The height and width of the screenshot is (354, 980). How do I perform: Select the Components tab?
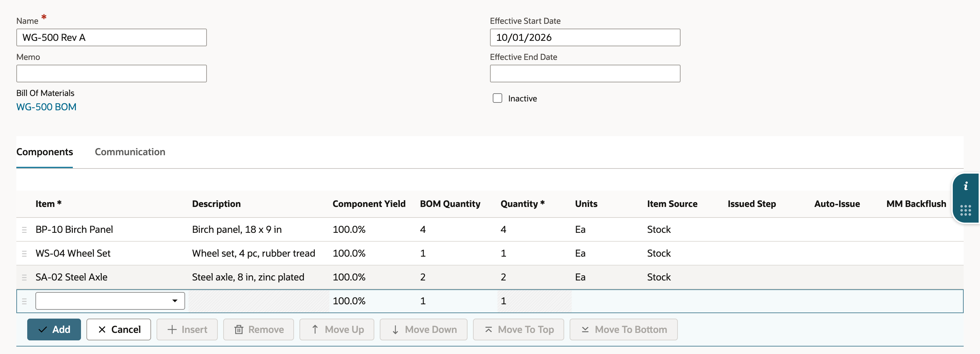pos(45,152)
